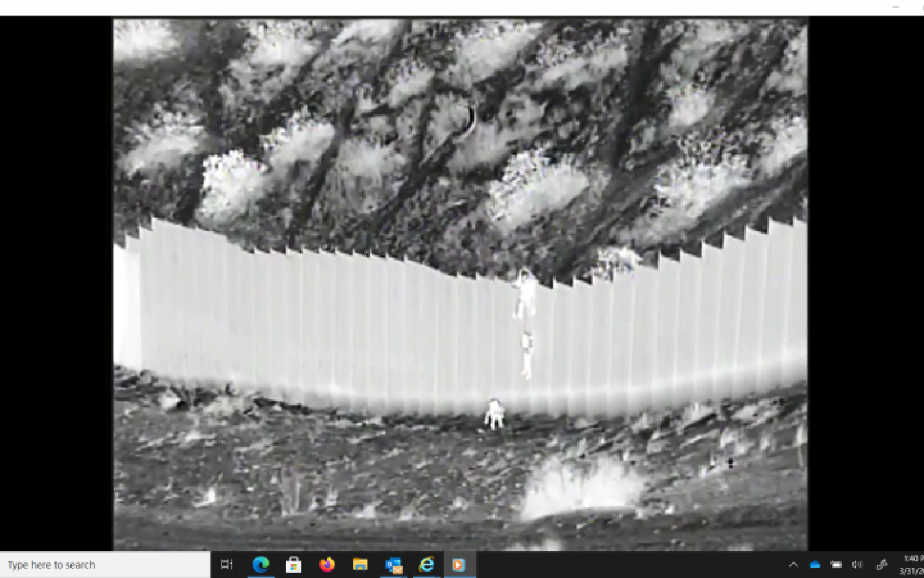924x578 pixels.
Task: Expand the hidden system tray icons chevron
Action: pos(793,565)
